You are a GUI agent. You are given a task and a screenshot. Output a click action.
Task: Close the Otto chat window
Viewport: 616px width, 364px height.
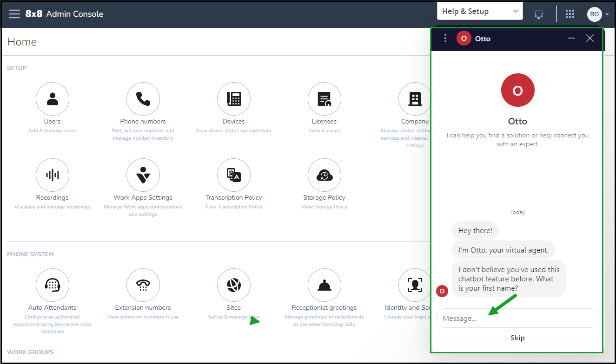pos(590,39)
